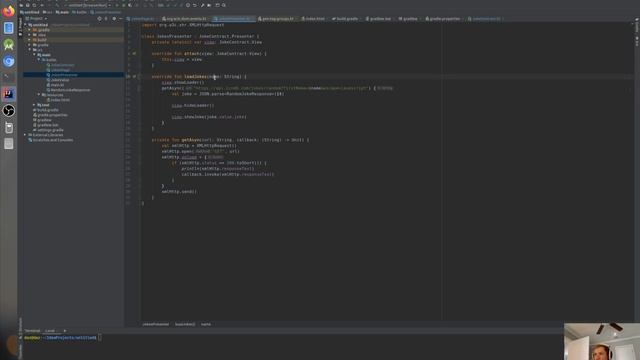Expand the test folder arrow
This screenshot has width=640, height=360.
34,105
